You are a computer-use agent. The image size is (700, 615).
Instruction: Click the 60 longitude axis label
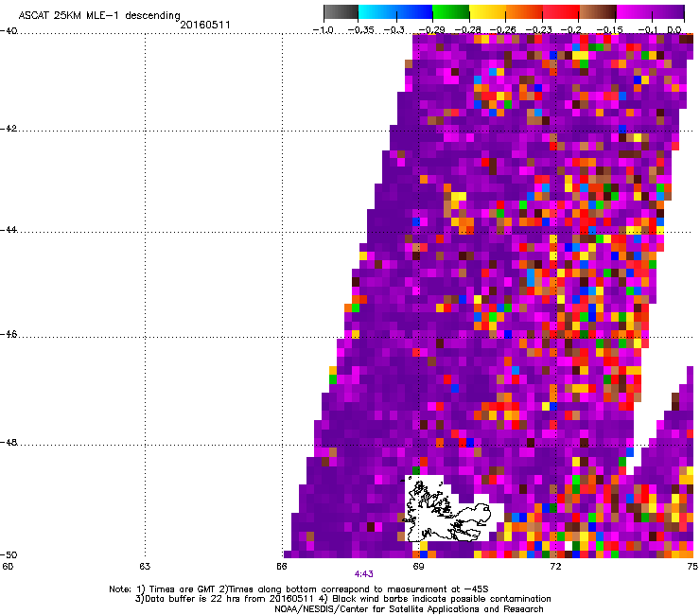click(8, 567)
